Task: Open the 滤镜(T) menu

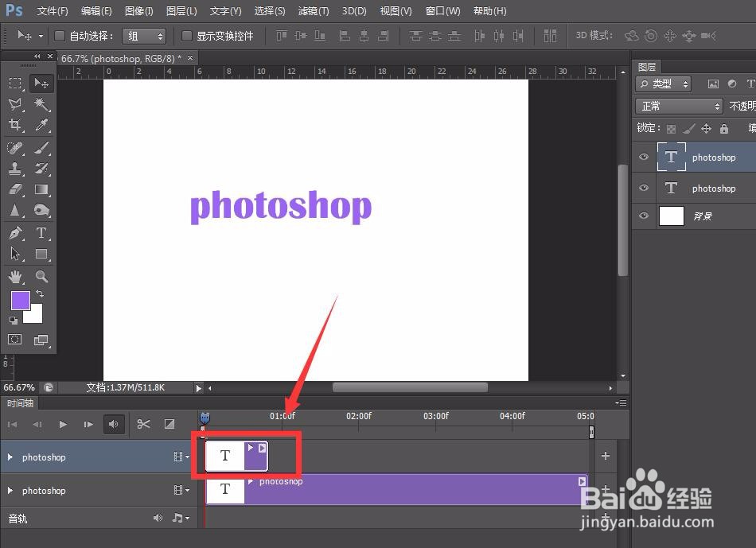Action: pos(314,10)
